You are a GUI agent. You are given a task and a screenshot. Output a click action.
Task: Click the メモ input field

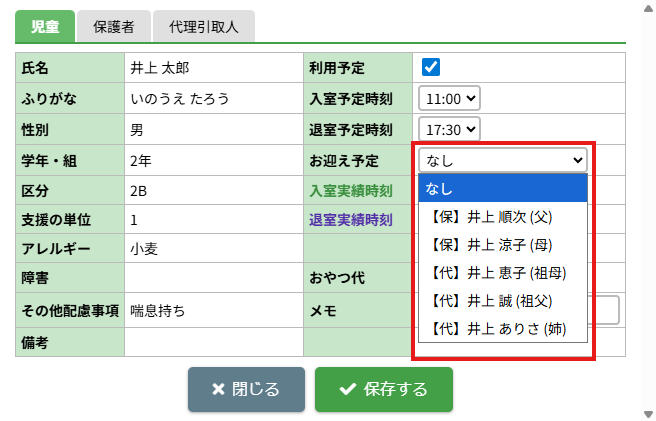click(606, 310)
